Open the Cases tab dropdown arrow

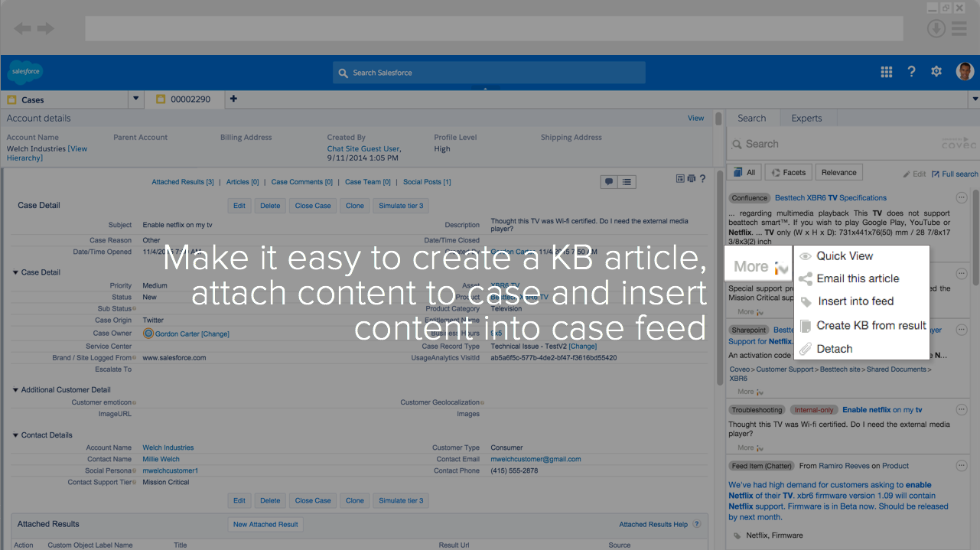click(x=135, y=99)
